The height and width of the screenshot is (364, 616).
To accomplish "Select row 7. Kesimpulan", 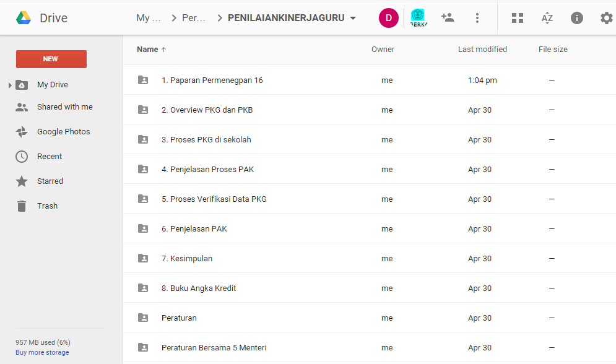I will click(x=369, y=258).
